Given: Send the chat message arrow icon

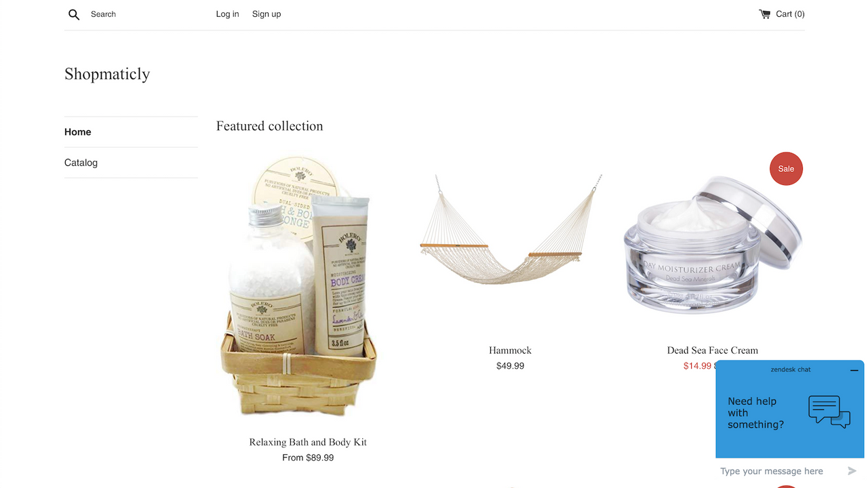Looking at the screenshot, I should (x=852, y=471).
